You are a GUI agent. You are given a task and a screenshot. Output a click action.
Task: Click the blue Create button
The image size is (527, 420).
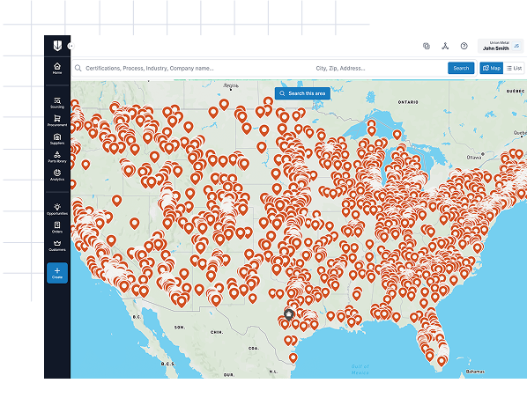(57, 273)
